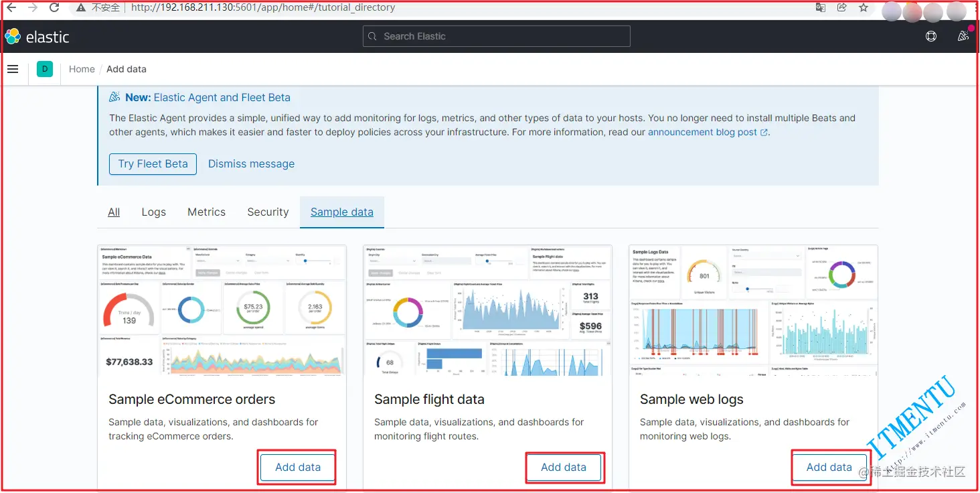Screen dimensions: 980x493
Task: Switch to the All tab
Action: click(x=114, y=212)
